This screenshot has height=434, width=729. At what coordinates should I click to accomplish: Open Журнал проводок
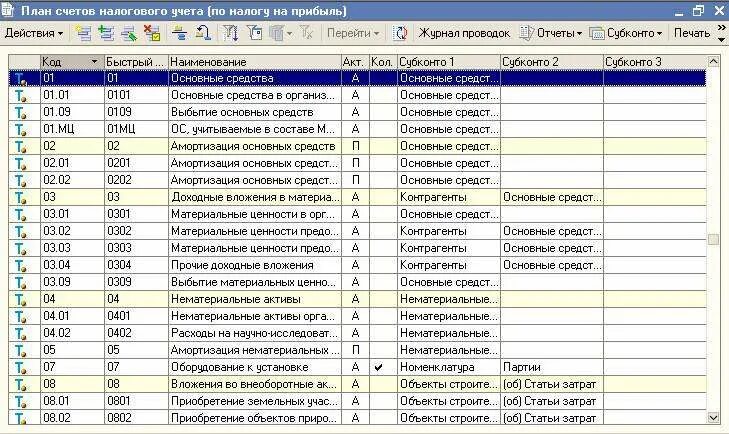pyautogui.click(x=464, y=33)
